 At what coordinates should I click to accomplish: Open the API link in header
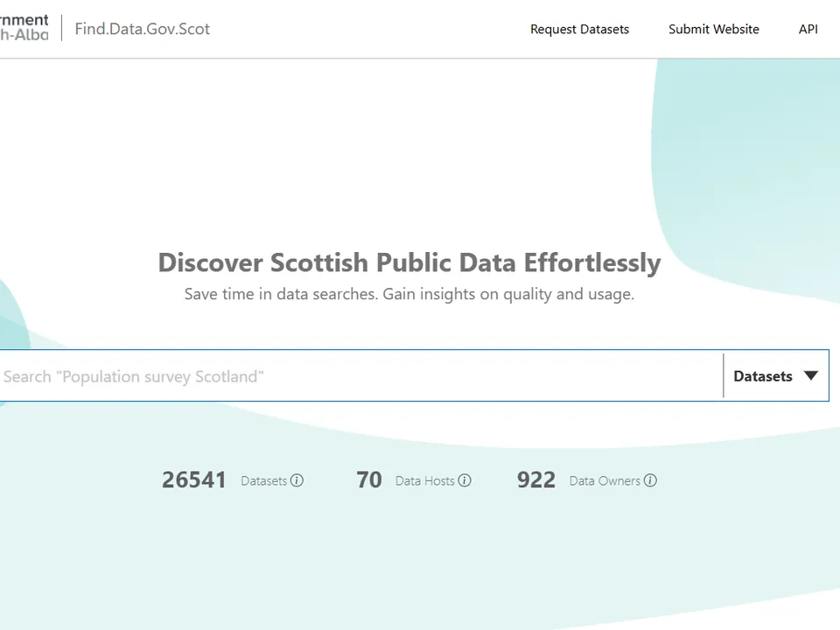tap(808, 29)
